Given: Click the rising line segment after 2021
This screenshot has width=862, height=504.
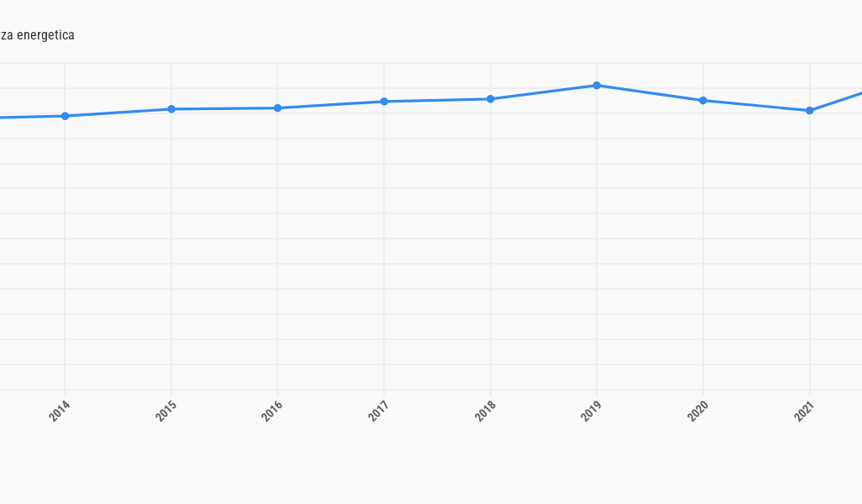Looking at the screenshot, I should coord(838,101).
